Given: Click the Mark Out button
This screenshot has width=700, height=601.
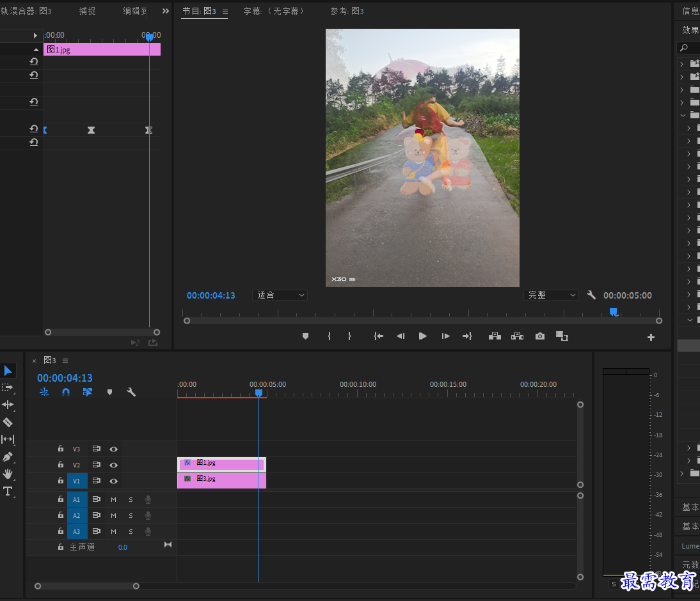Looking at the screenshot, I should tap(349, 336).
